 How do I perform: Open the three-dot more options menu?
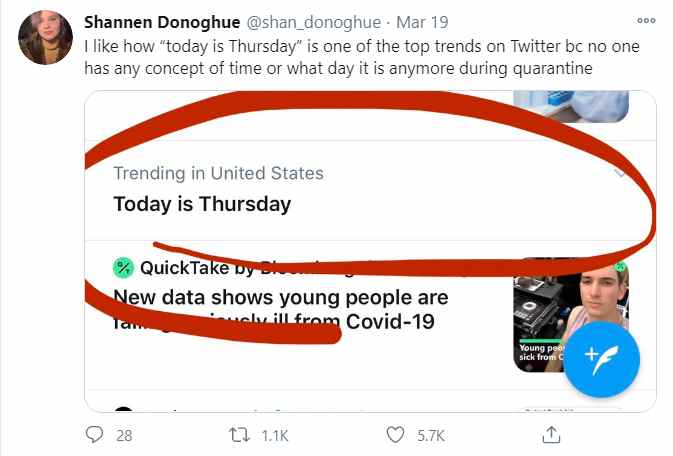(x=647, y=20)
